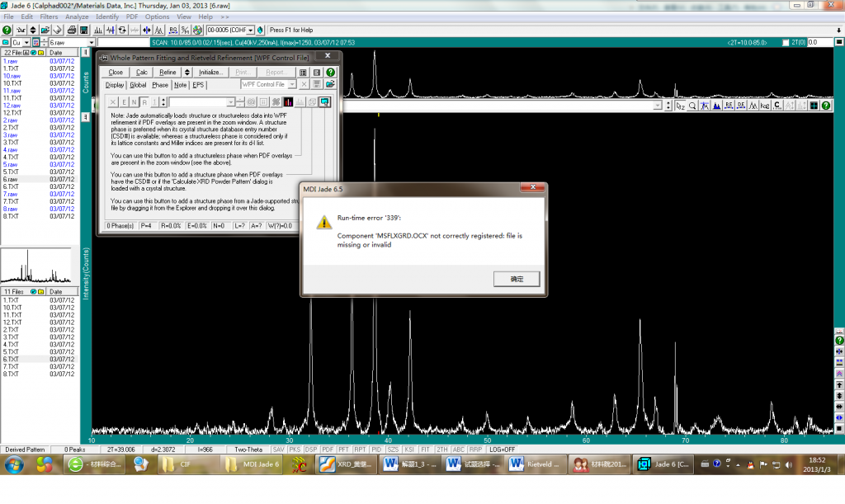Click the colored bar chart icon in WPF dialog
This screenshot has height=504, width=845.
pyautogui.click(x=288, y=102)
